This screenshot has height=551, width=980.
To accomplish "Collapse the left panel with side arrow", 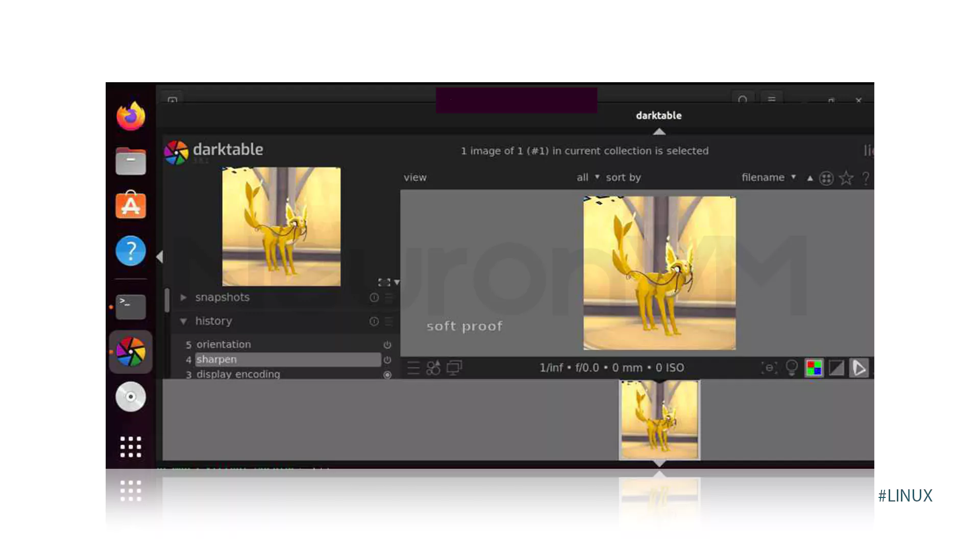I will pyautogui.click(x=160, y=257).
